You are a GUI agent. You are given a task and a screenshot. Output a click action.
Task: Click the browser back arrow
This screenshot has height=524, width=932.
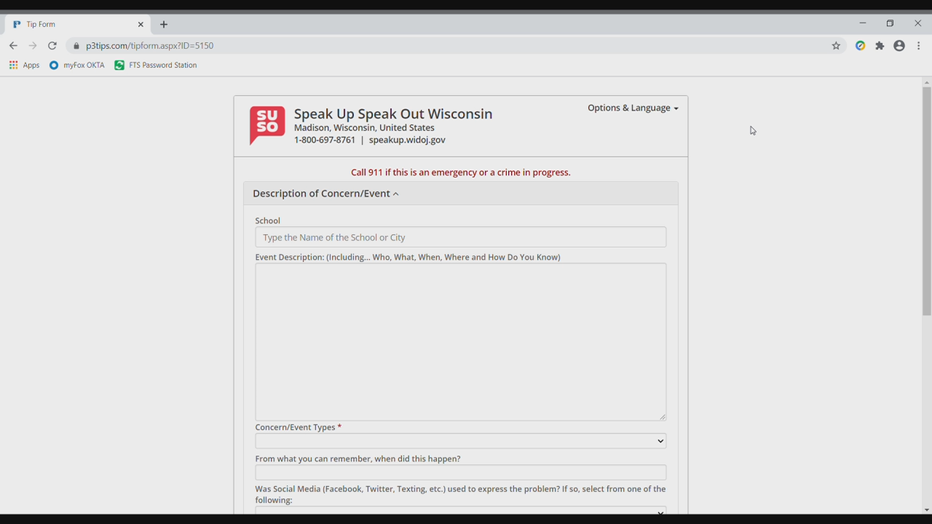click(x=13, y=46)
